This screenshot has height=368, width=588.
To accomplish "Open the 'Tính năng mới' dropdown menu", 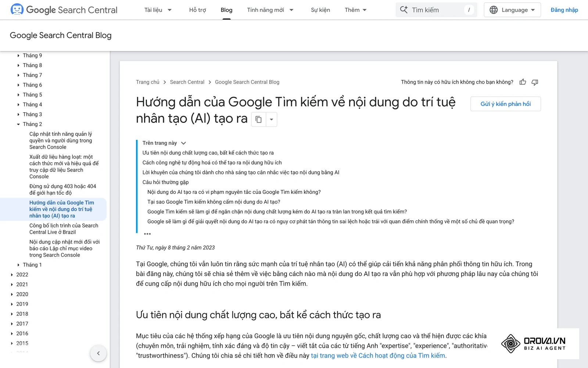I will click(x=270, y=10).
